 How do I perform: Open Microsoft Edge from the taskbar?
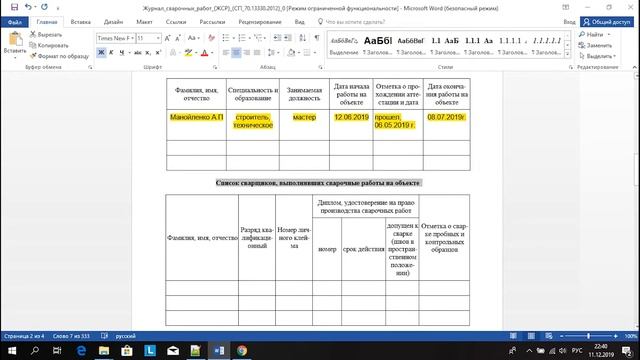(81, 351)
